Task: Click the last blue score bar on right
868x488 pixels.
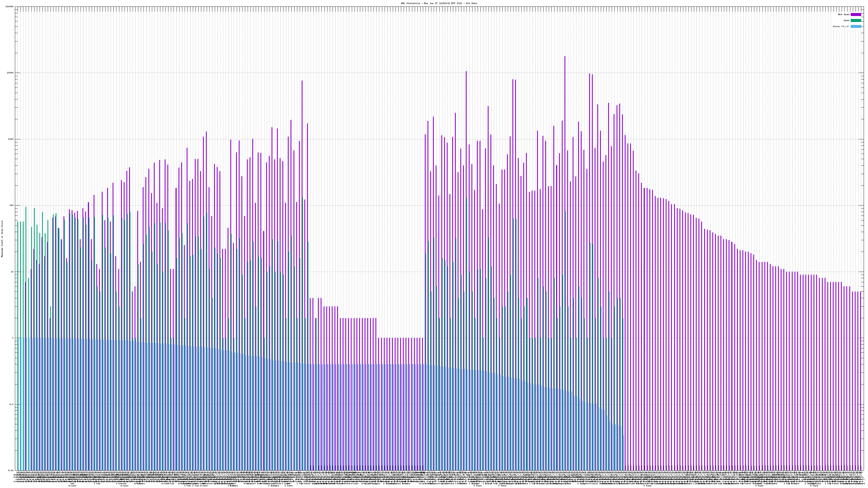Action: 623,453
